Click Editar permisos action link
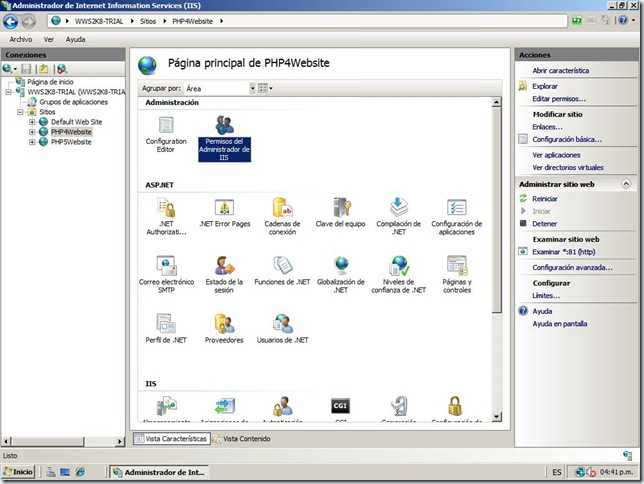The image size is (644, 484). (559, 99)
